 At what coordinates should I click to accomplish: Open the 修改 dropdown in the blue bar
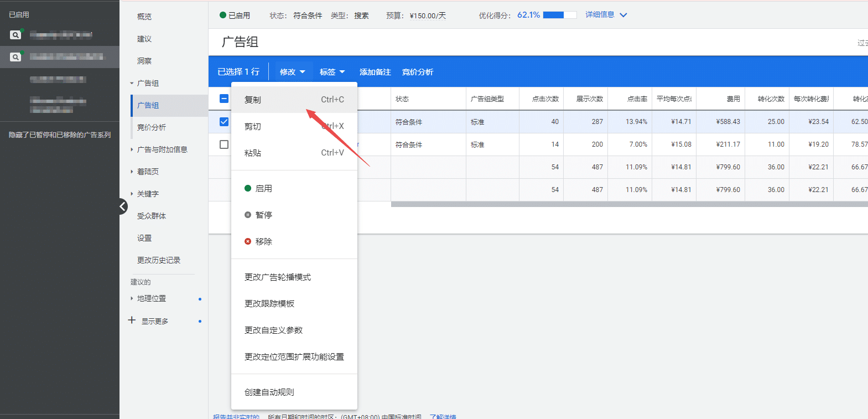293,72
